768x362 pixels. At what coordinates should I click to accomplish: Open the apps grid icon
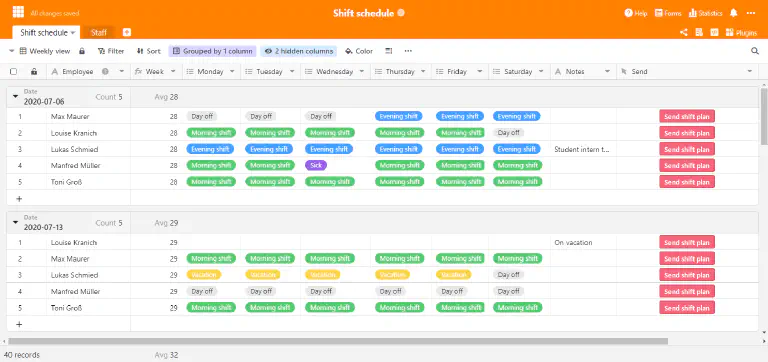[x=18, y=12]
